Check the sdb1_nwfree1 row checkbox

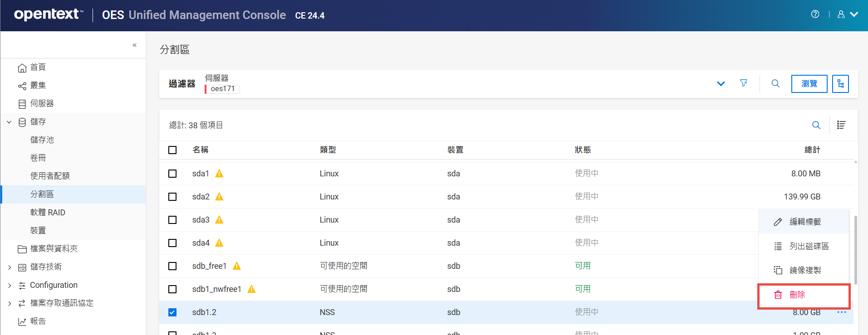coord(172,289)
